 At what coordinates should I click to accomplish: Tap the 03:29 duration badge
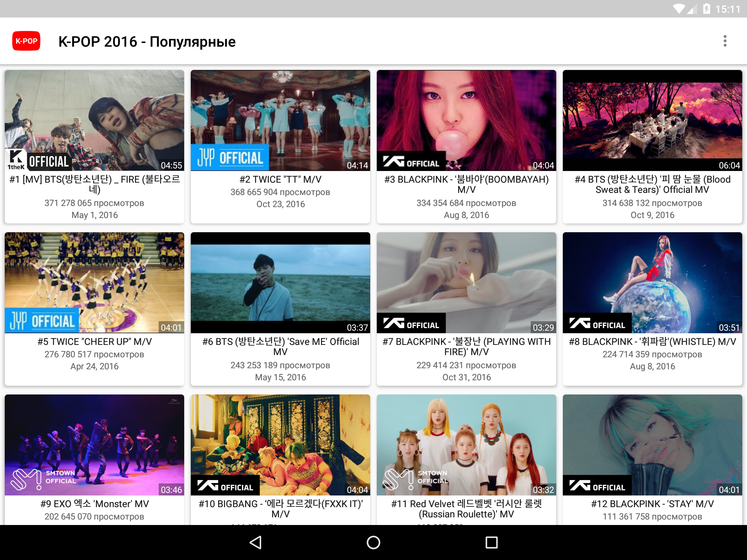(543, 328)
